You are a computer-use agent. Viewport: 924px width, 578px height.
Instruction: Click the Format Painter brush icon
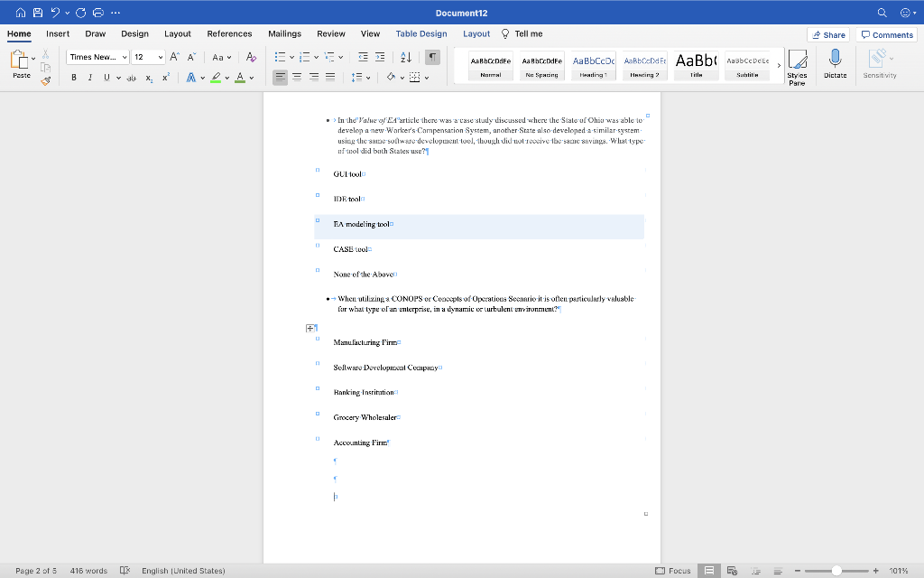pyautogui.click(x=46, y=80)
